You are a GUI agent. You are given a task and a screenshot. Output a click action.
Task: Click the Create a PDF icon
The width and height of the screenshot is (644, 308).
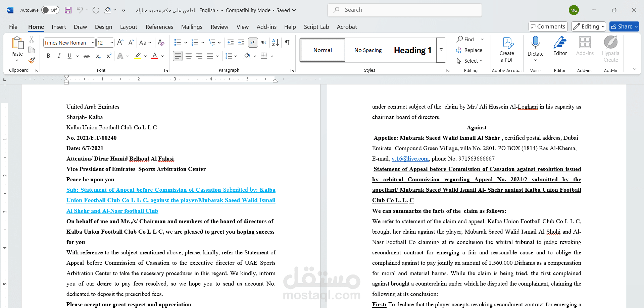pyautogui.click(x=507, y=50)
